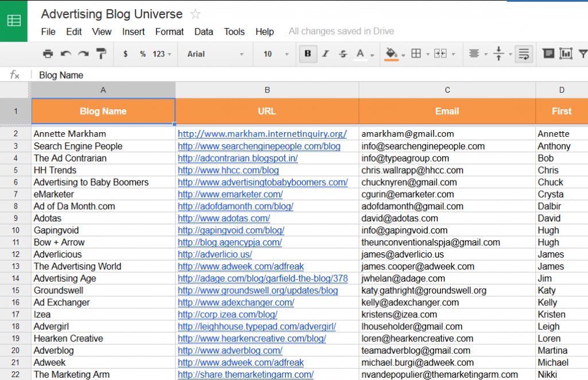
Task: Open the Google Sheets home icon
Action: point(14,20)
